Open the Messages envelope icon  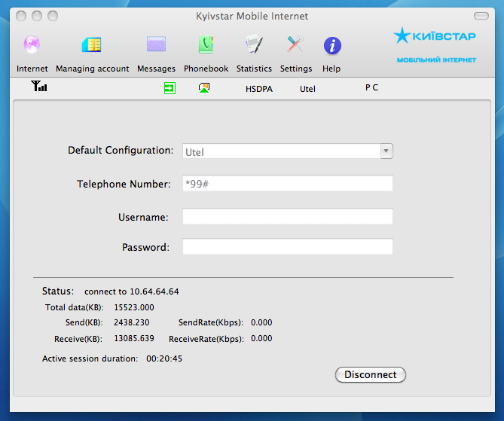pyautogui.click(x=156, y=44)
